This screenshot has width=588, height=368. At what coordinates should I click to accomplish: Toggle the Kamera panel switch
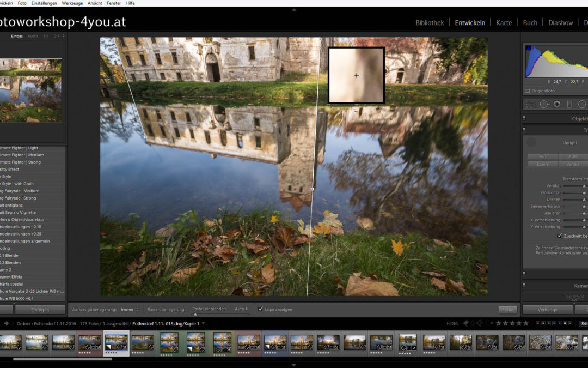pos(524,285)
